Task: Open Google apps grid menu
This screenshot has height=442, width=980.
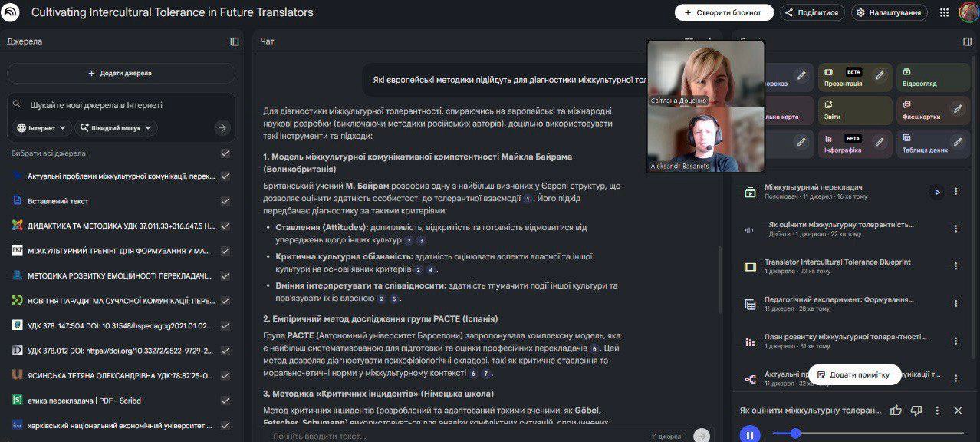Action: coord(944,12)
